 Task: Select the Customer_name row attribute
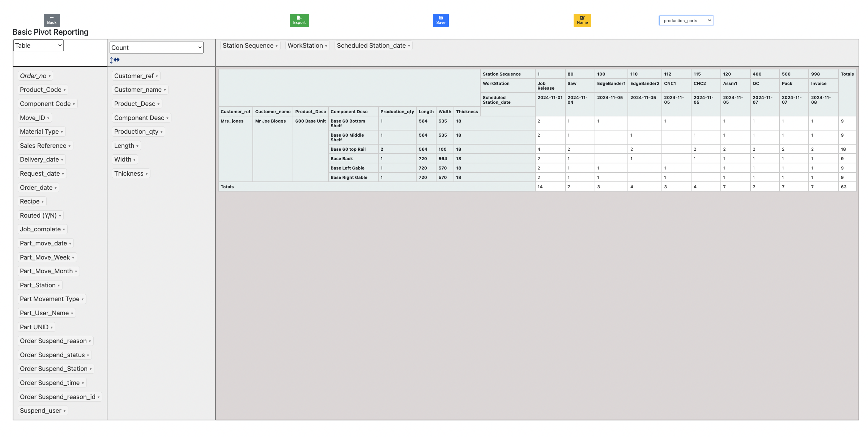(138, 90)
